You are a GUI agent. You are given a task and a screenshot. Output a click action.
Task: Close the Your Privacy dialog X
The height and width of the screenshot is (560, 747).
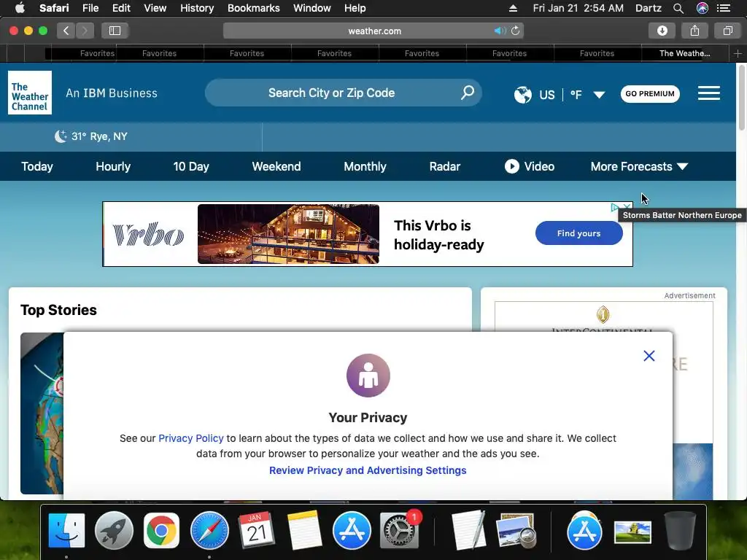[649, 356]
